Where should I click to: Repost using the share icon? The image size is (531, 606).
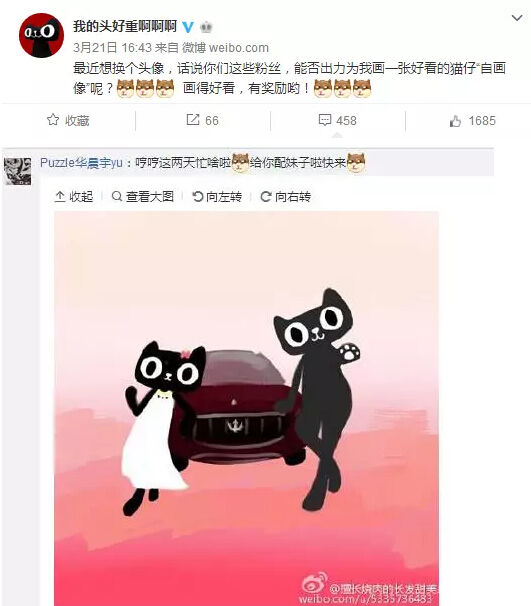(x=192, y=120)
